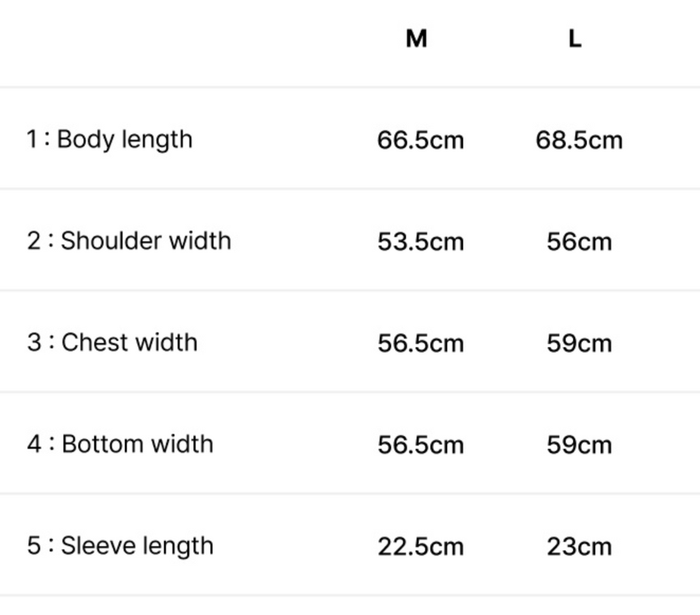700x615 pixels.
Task: Click L size chest width 59cm
Action: click(x=579, y=343)
